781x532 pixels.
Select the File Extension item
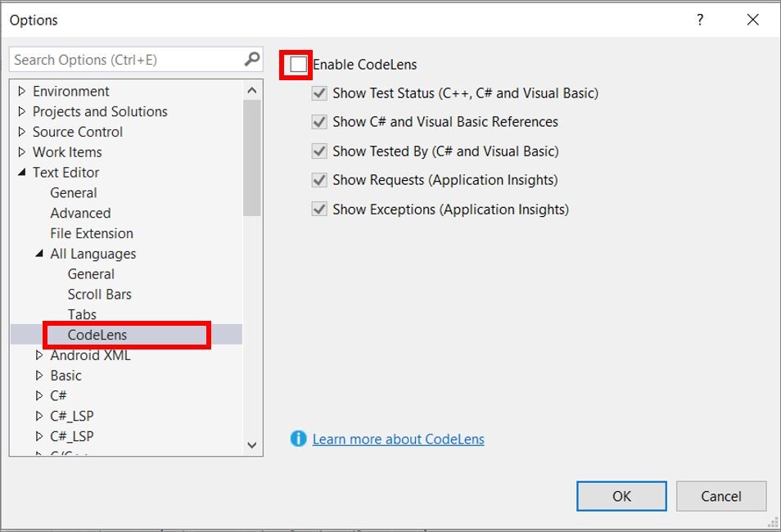click(x=91, y=233)
